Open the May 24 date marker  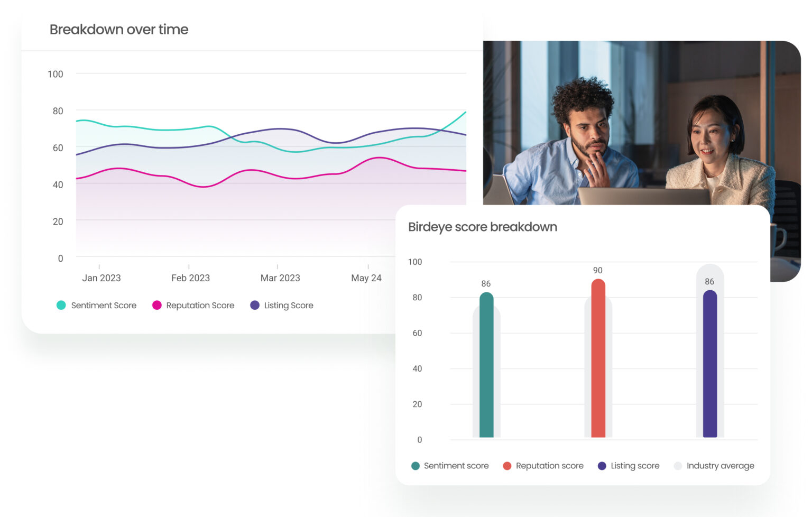pos(367,278)
